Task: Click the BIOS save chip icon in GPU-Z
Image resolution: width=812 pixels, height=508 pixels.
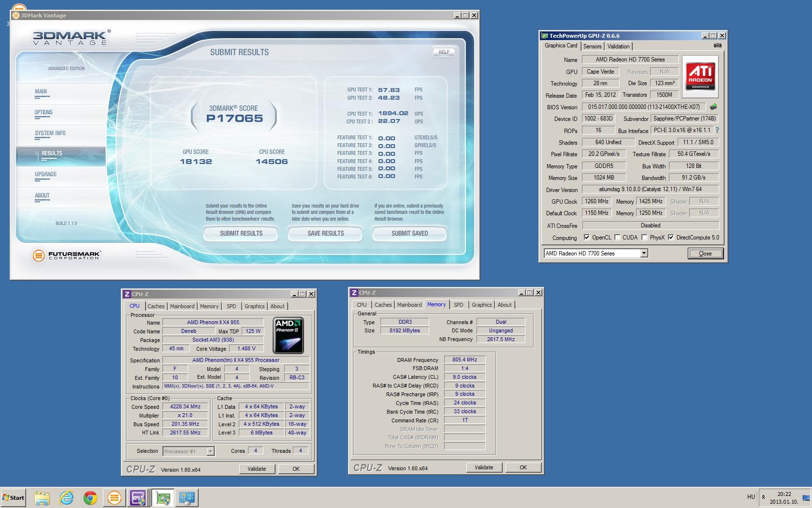Action: coord(713,107)
